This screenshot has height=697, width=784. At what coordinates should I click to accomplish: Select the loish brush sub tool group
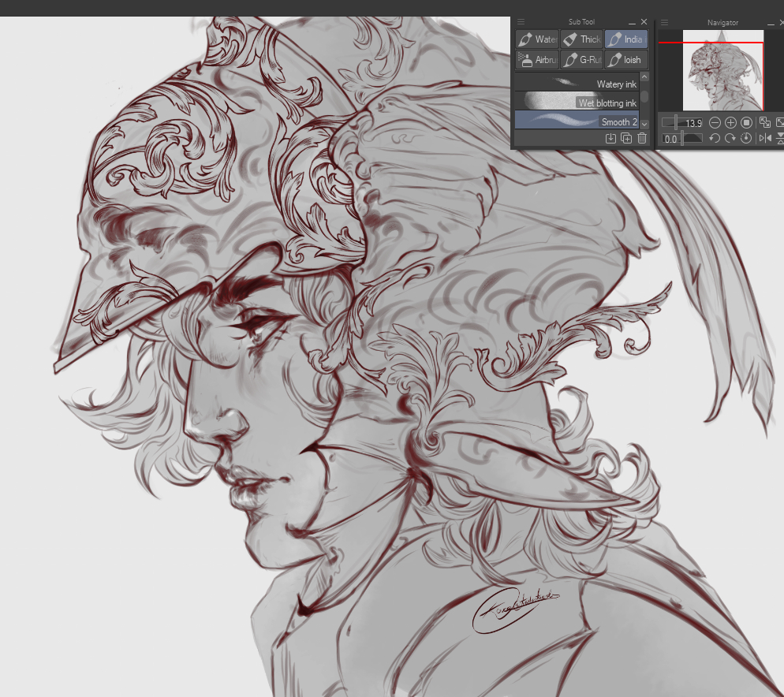click(x=625, y=60)
